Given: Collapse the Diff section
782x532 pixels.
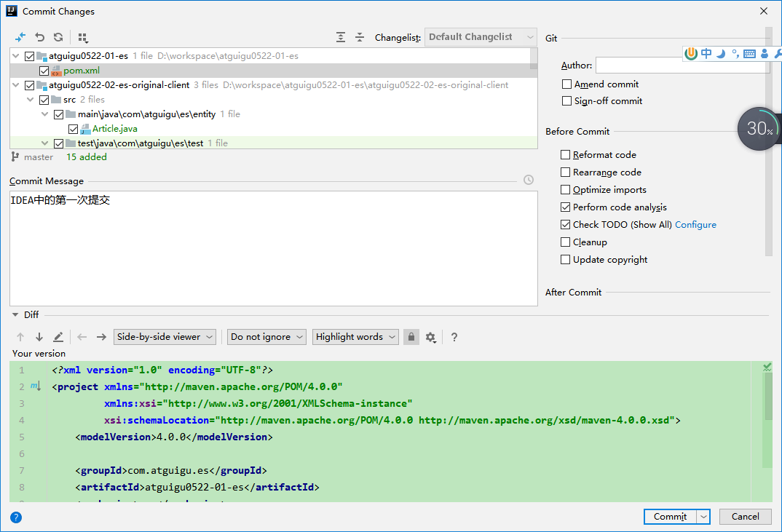Looking at the screenshot, I should pyautogui.click(x=15, y=315).
